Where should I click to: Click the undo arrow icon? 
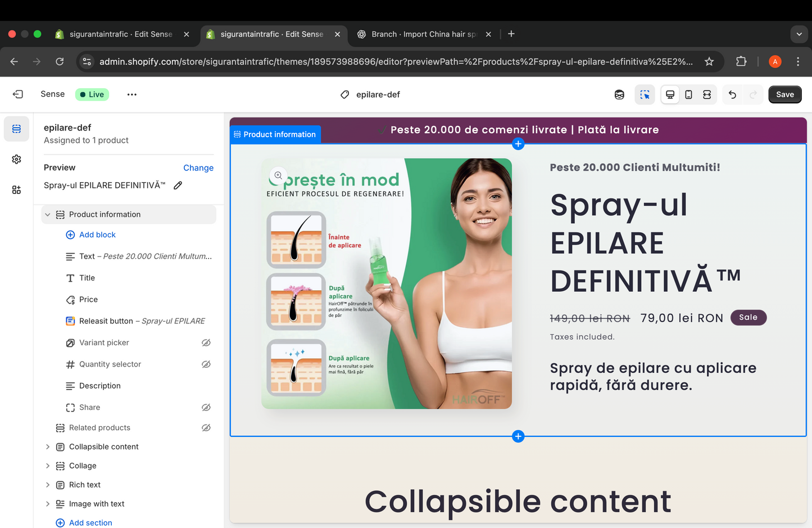(x=732, y=94)
